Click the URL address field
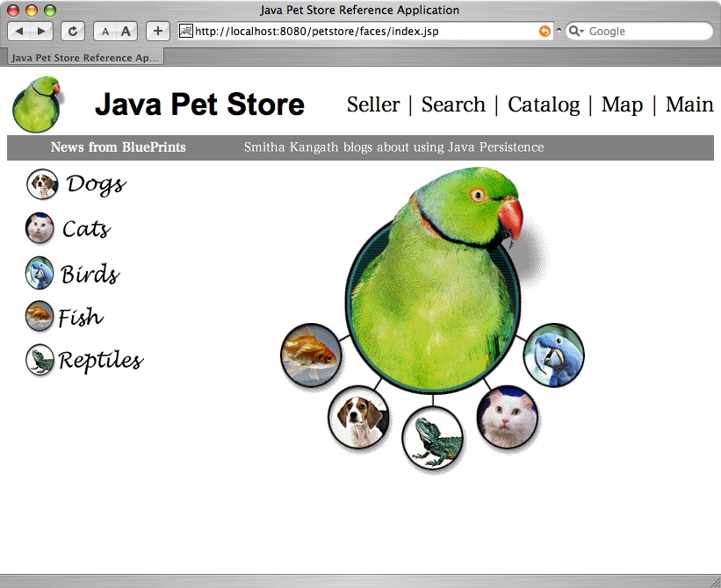This screenshot has height=588, width=721. [360, 32]
